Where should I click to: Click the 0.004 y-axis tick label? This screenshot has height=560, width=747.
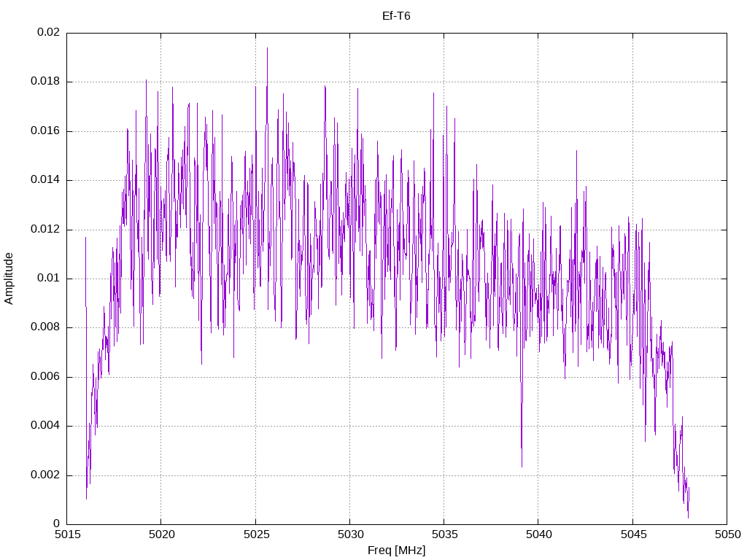[45, 426]
